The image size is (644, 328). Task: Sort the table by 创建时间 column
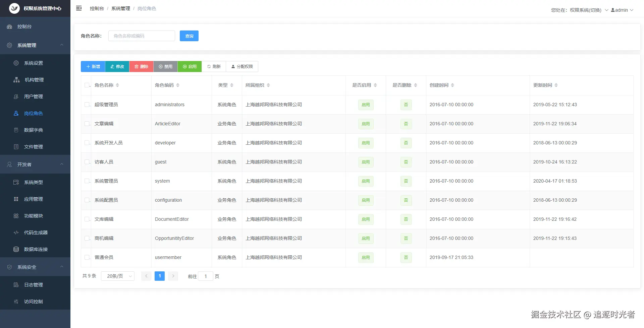click(452, 85)
